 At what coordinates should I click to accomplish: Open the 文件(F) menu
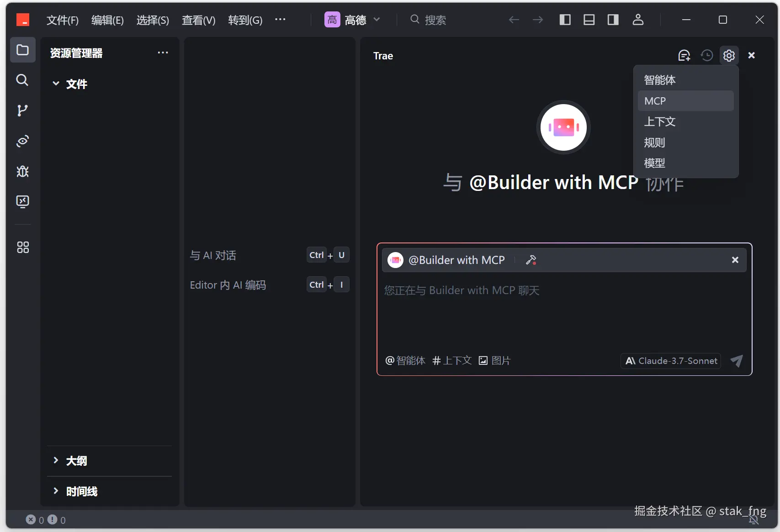[x=63, y=20]
